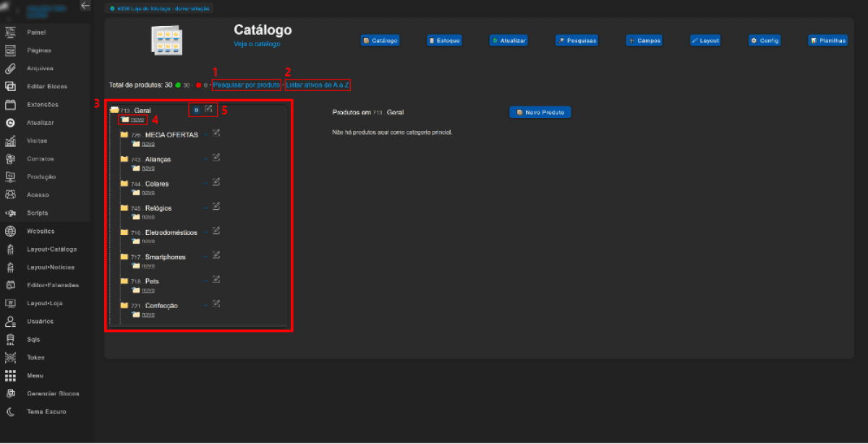Screen dimensions: 868x444
Task: Open the Painel monitor icon in sidebar
Action: [x=10, y=33]
